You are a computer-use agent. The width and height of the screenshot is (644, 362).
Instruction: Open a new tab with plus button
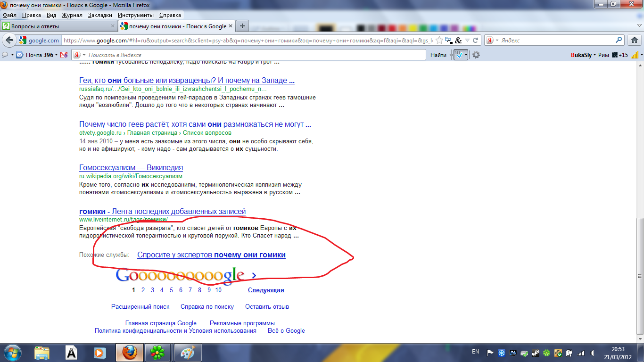click(242, 26)
